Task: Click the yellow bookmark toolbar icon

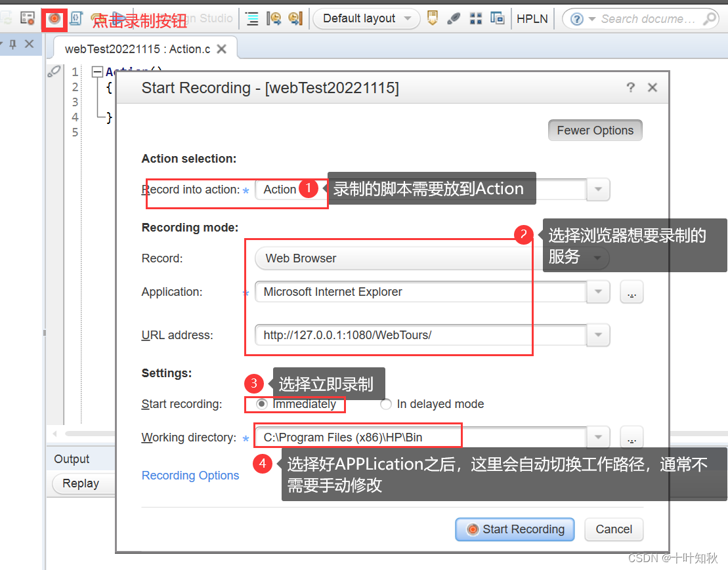Action: point(432,18)
